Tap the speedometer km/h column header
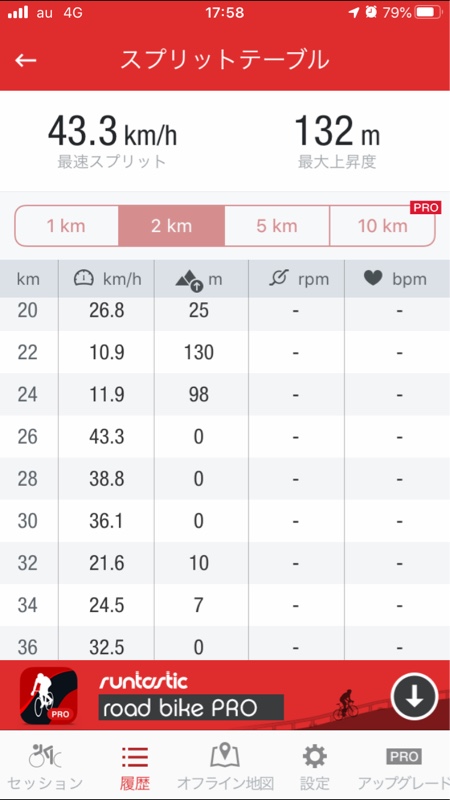This screenshot has height=800, width=450. (x=107, y=279)
